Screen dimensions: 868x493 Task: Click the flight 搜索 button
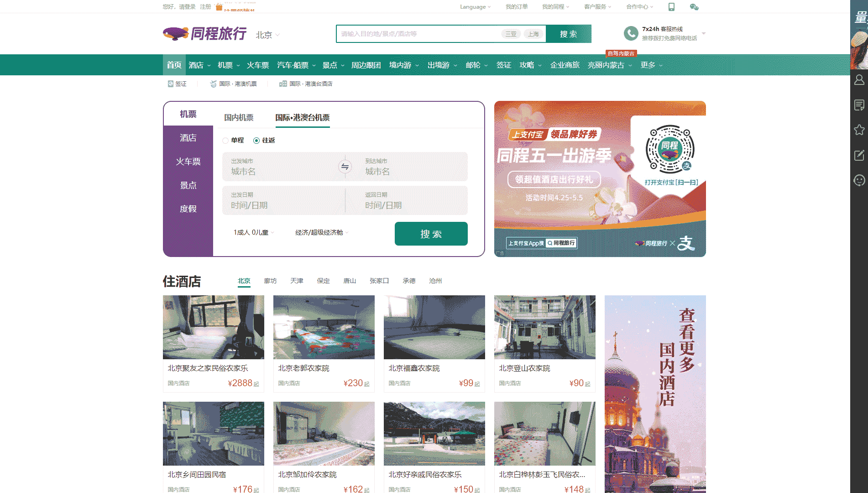431,234
